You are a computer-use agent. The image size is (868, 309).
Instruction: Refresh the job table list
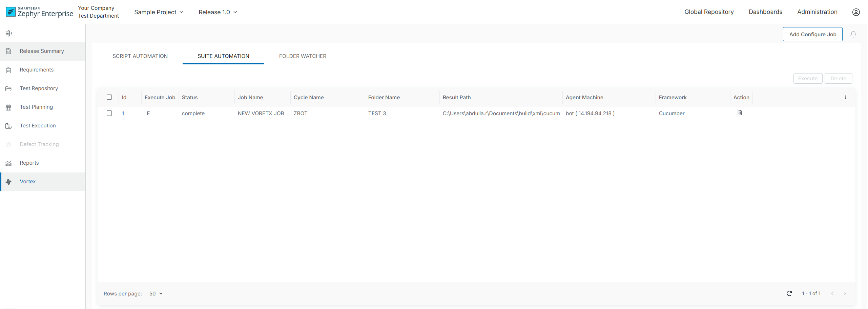(x=789, y=293)
